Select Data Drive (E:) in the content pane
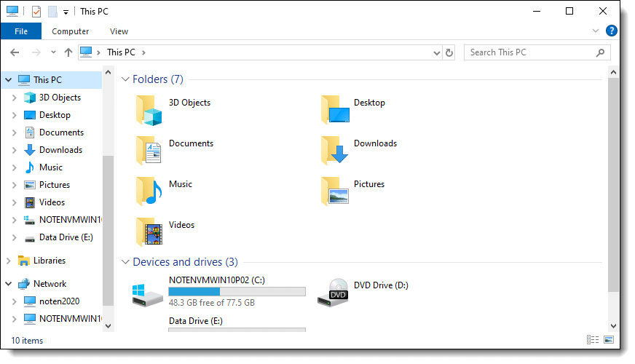Screen dimensions: 635x364 (x=196, y=321)
